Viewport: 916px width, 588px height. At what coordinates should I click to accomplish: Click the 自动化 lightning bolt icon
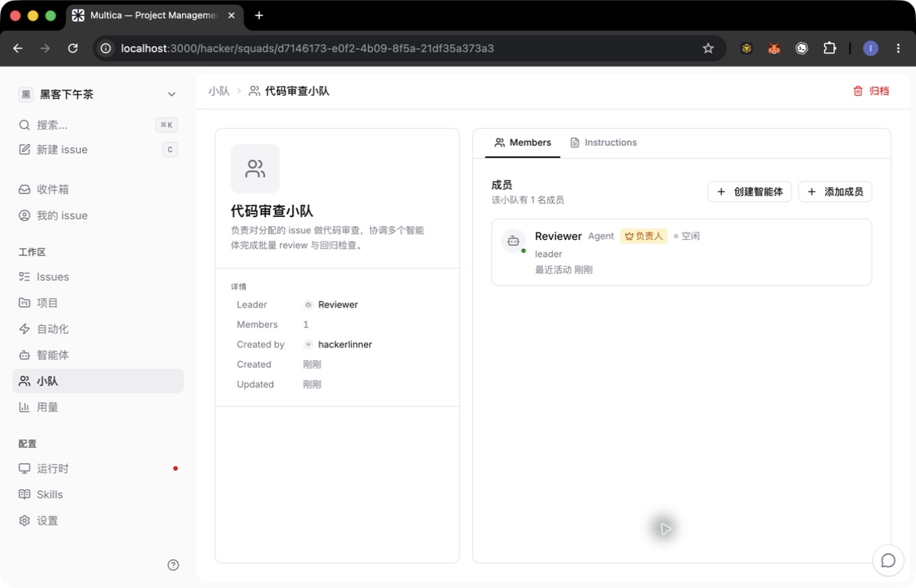coord(24,329)
